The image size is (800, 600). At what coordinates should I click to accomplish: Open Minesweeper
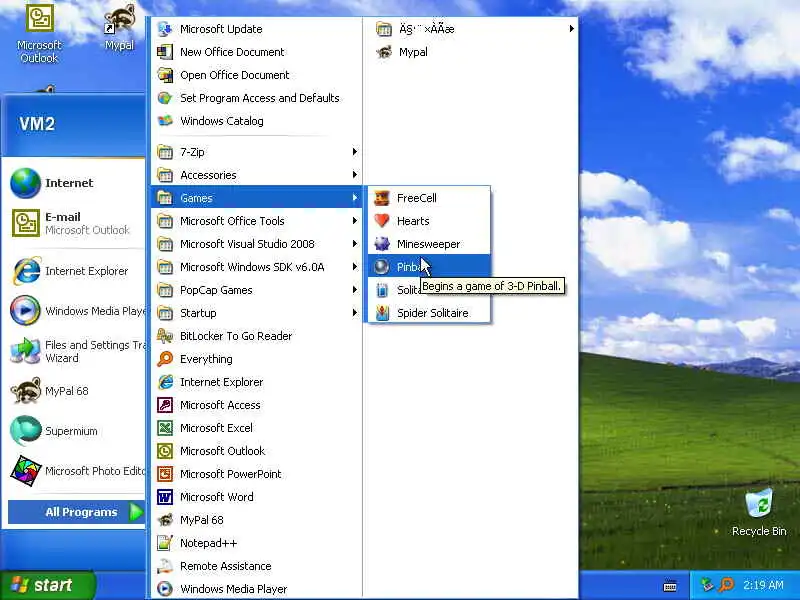pos(429,244)
